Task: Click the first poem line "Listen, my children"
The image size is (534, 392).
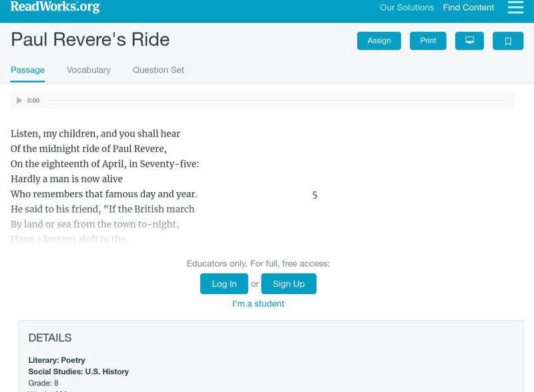Action: tap(95, 134)
